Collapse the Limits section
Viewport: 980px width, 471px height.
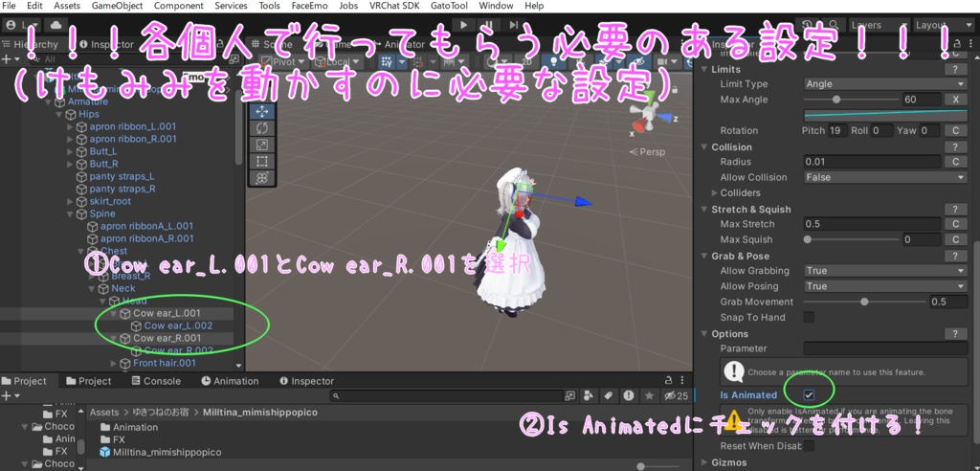[x=705, y=70]
